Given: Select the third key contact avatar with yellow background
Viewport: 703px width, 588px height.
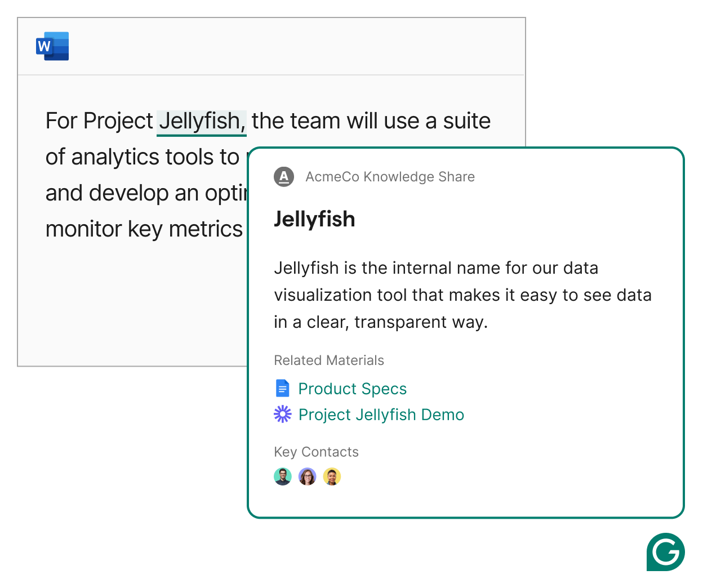Looking at the screenshot, I should [332, 476].
